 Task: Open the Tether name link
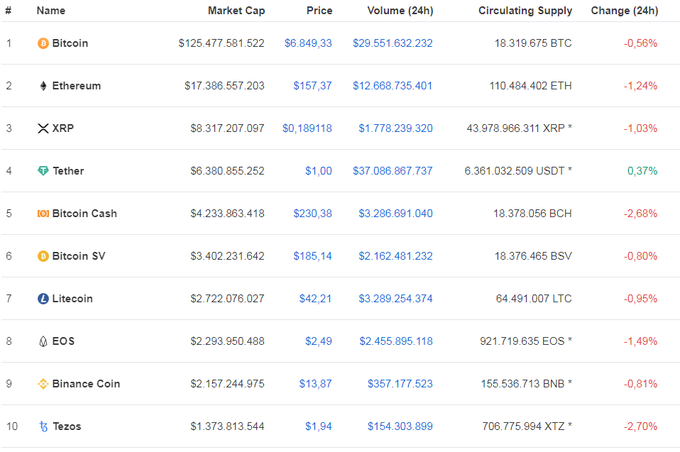tap(68, 171)
